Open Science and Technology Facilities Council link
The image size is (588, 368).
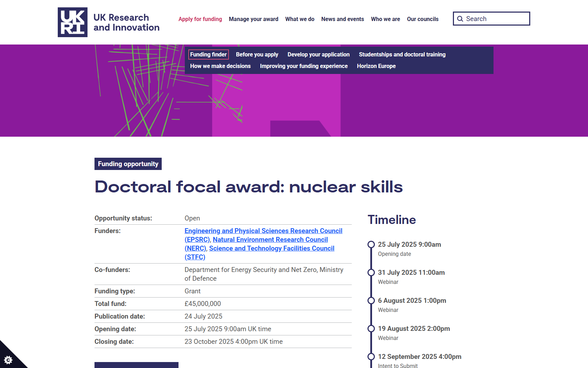point(272,248)
